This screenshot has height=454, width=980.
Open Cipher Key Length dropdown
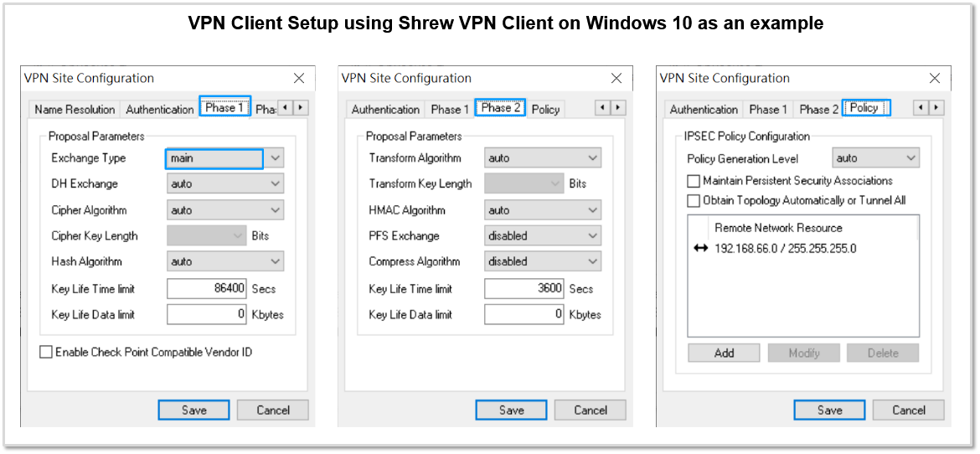click(207, 235)
